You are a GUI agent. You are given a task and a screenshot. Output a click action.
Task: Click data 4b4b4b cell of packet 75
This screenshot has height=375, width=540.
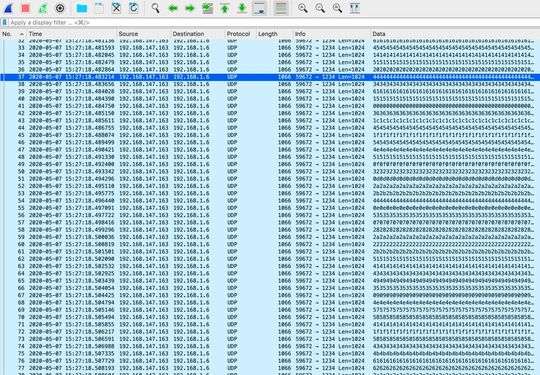pos(454,353)
